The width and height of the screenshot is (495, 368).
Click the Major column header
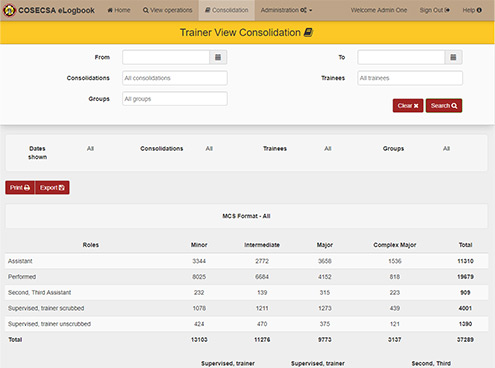[325, 245]
